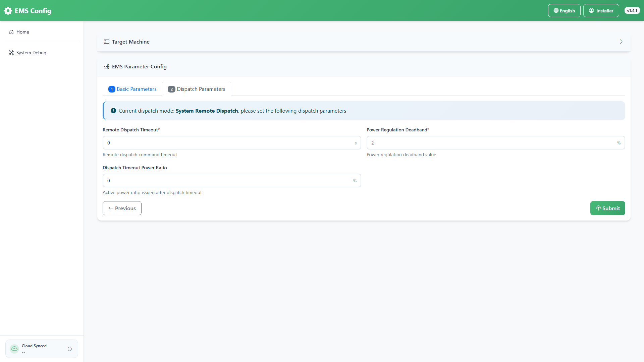Focus the Remote Dispatch Timeout field
The height and width of the screenshot is (362, 644).
click(232, 143)
